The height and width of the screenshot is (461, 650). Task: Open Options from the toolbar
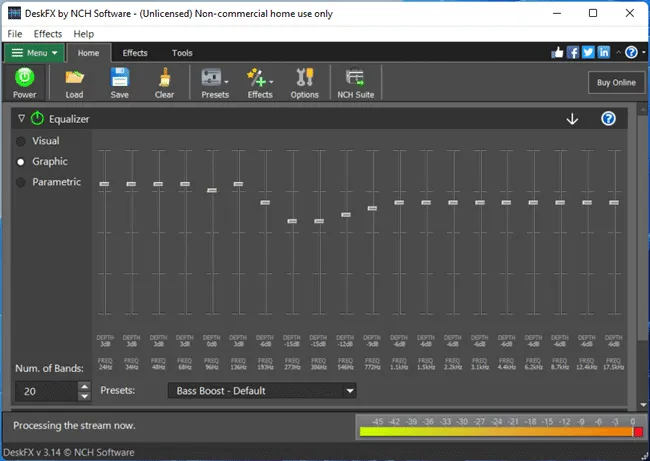click(x=304, y=83)
